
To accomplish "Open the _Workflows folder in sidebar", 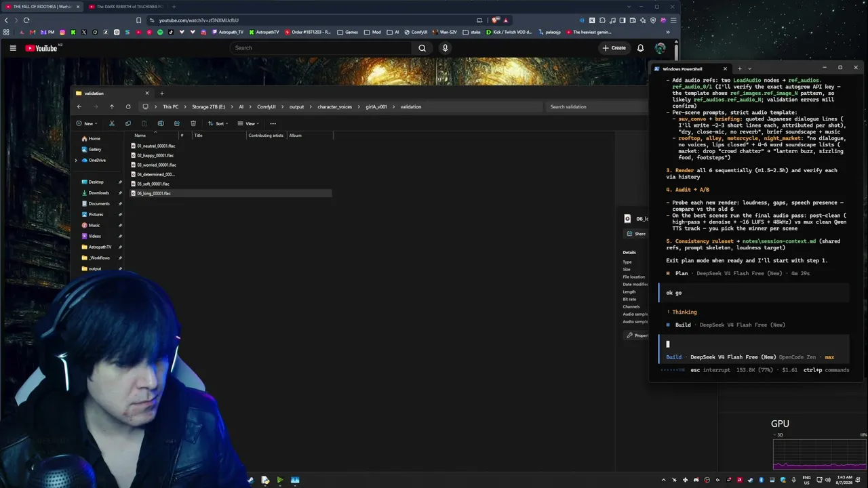I will pyautogui.click(x=96, y=258).
